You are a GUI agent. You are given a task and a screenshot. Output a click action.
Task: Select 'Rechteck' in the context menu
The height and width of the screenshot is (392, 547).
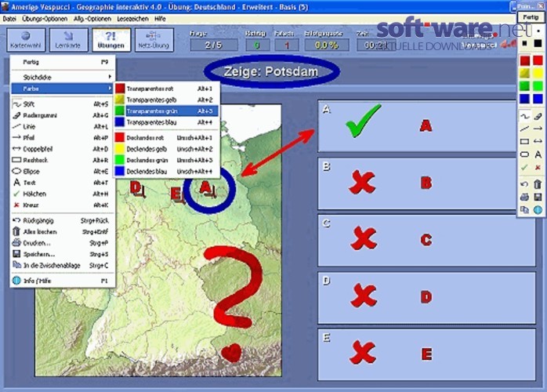pos(63,160)
